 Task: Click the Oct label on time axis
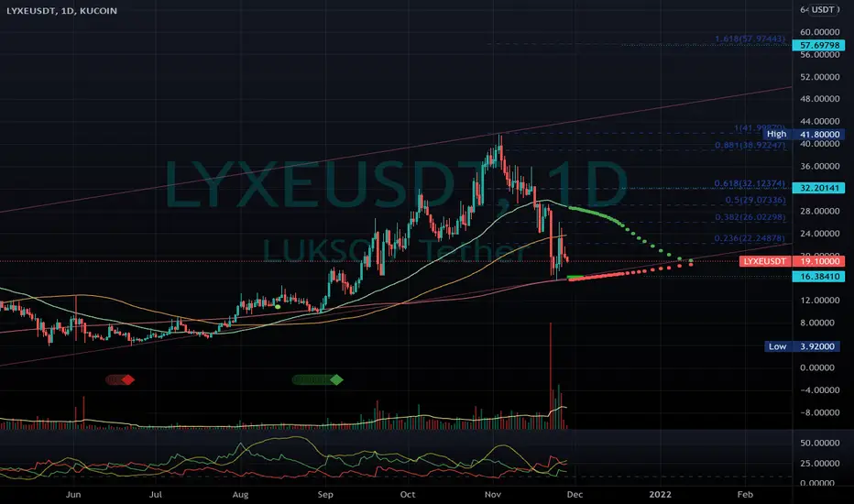point(408,495)
